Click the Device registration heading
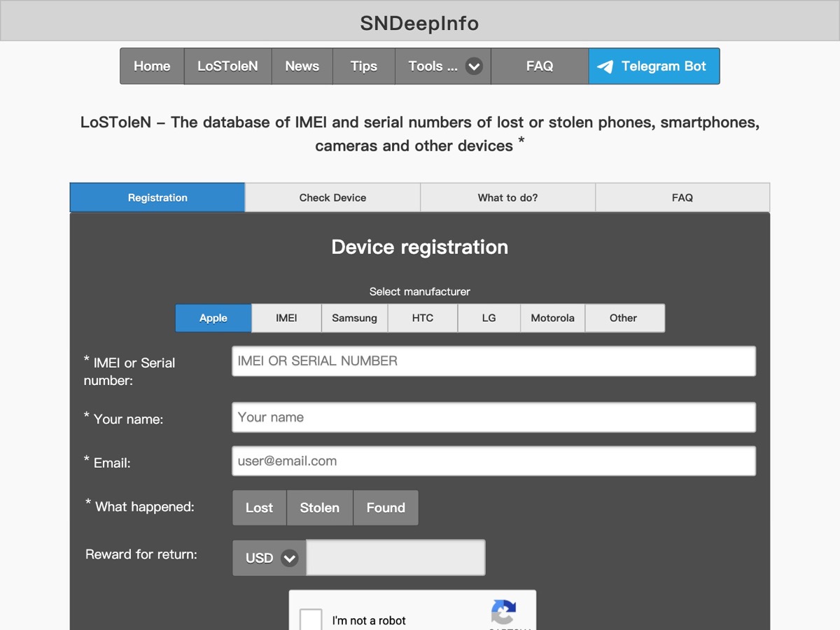This screenshot has width=840, height=630. pyautogui.click(x=420, y=247)
